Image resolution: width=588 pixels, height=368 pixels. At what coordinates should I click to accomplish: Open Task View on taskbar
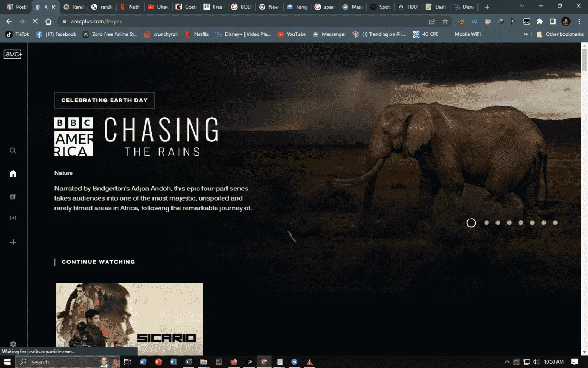point(127,362)
